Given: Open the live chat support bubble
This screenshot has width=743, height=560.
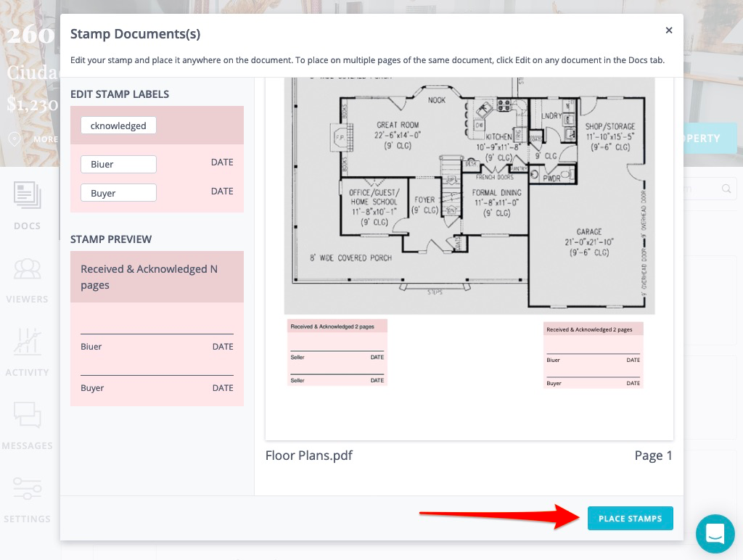Looking at the screenshot, I should coord(715,533).
